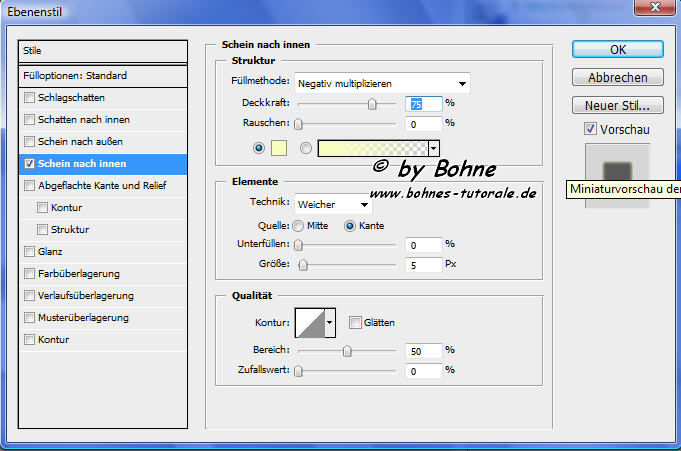Click the Zufallswert value field
The image size is (681, 451).
[423, 371]
